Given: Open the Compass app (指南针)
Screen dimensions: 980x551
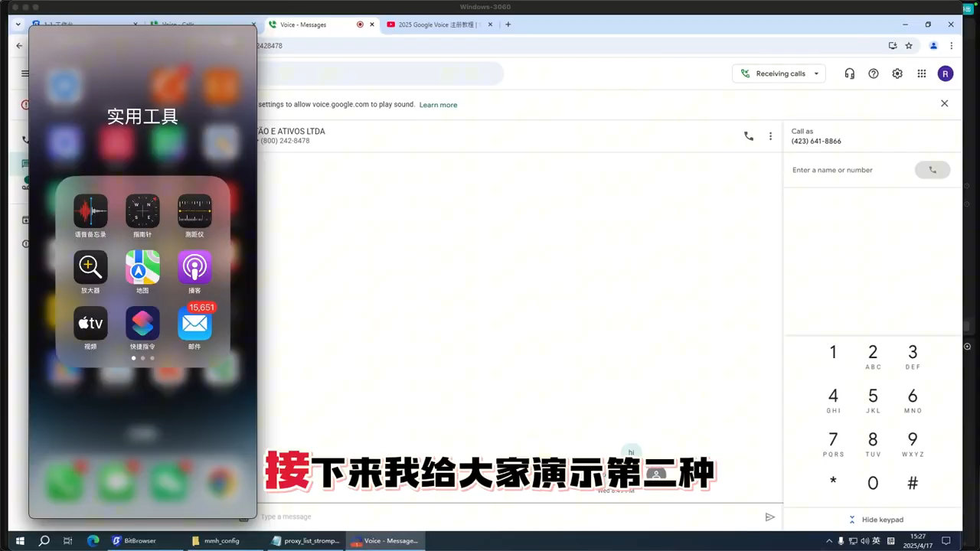Looking at the screenshot, I should (x=142, y=210).
